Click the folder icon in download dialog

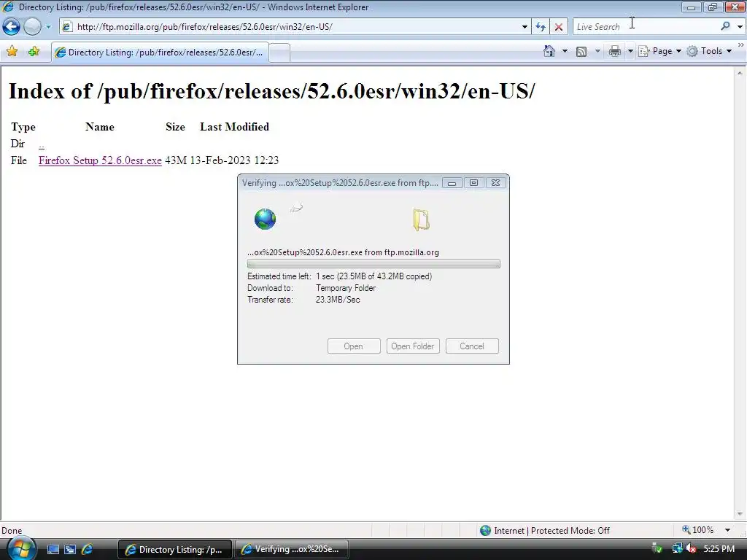421,219
